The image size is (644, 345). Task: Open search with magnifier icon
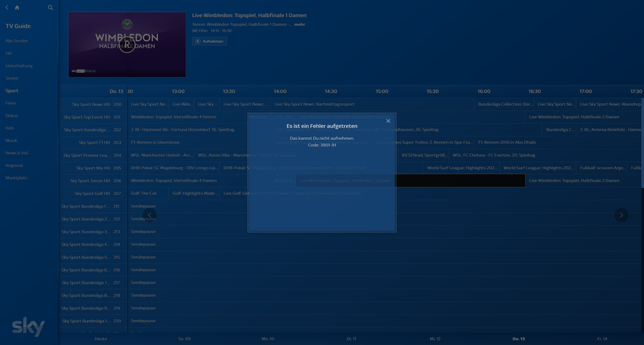coord(50,7)
